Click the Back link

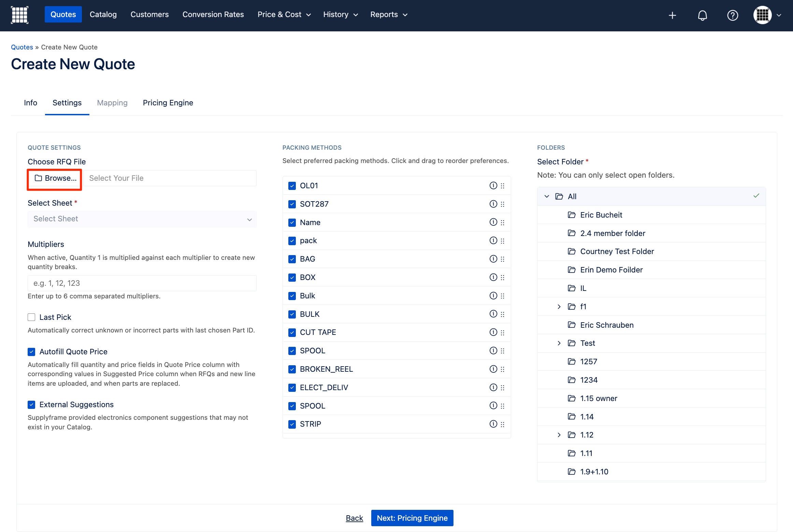[354, 518]
